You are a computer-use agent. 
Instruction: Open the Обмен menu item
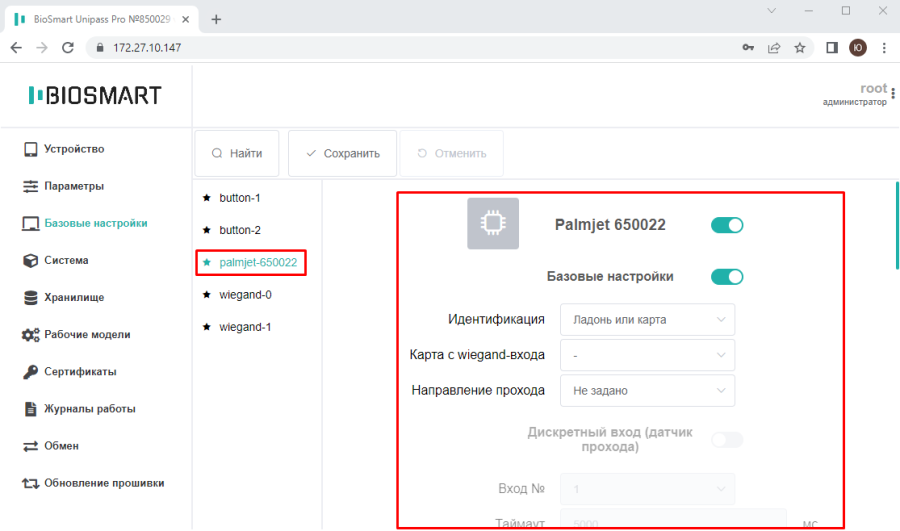(61, 446)
